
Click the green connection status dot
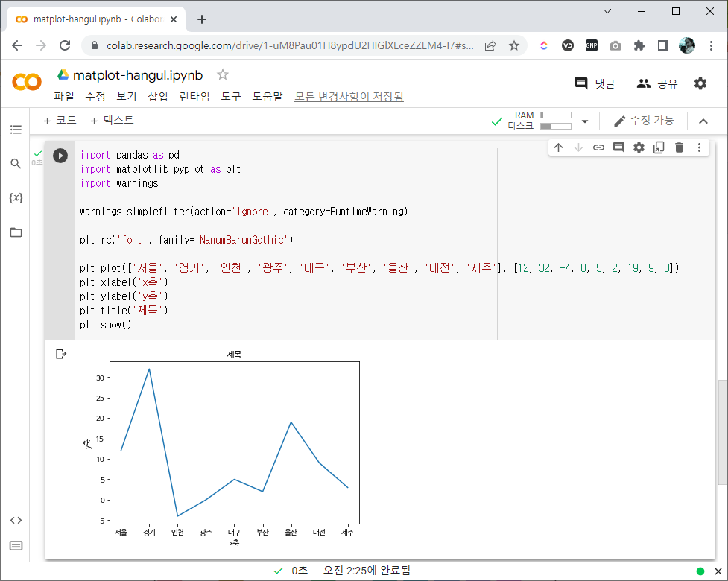[x=700, y=571]
